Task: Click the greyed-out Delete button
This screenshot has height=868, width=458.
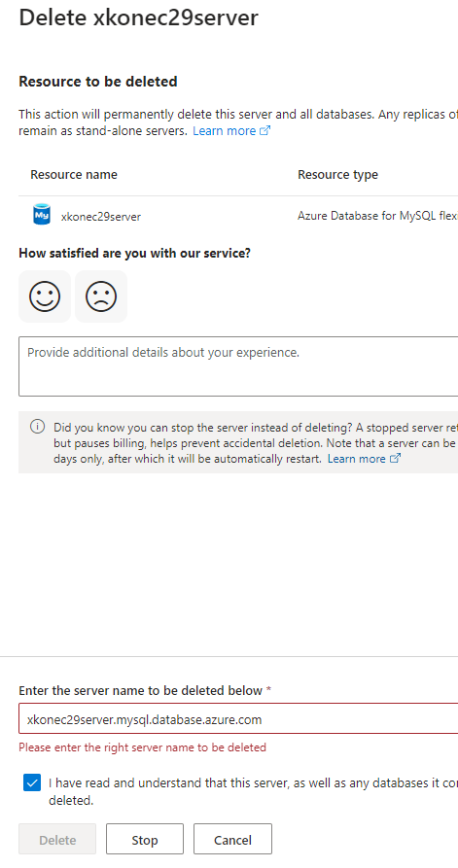Action: pyautogui.click(x=57, y=840)
